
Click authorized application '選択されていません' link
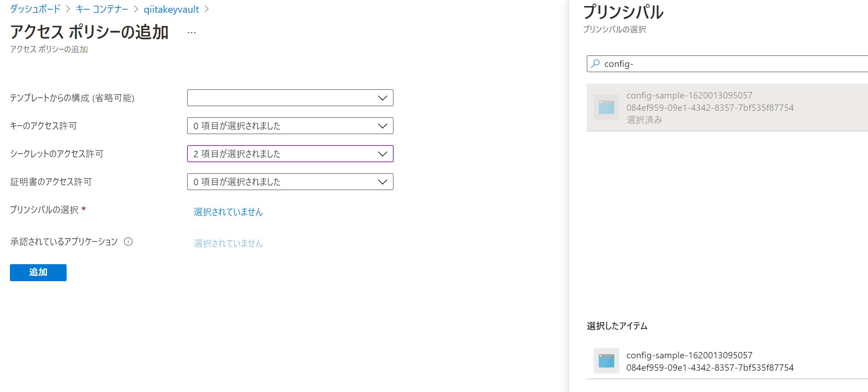point(228,243)
